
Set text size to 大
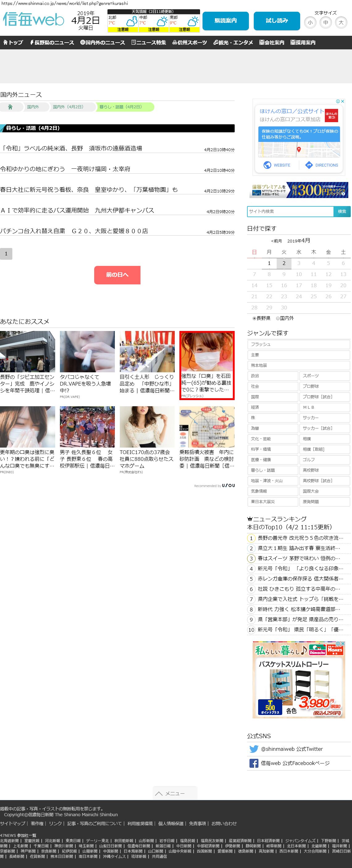point(341,23)
